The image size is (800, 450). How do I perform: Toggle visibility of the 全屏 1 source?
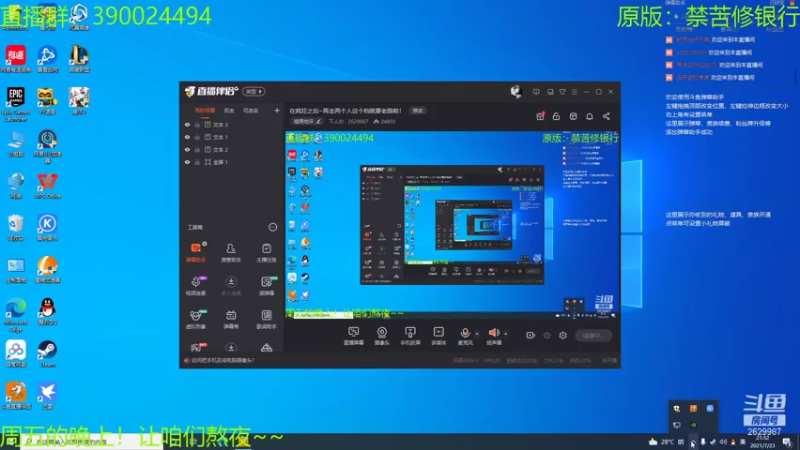tap(187, 162)
